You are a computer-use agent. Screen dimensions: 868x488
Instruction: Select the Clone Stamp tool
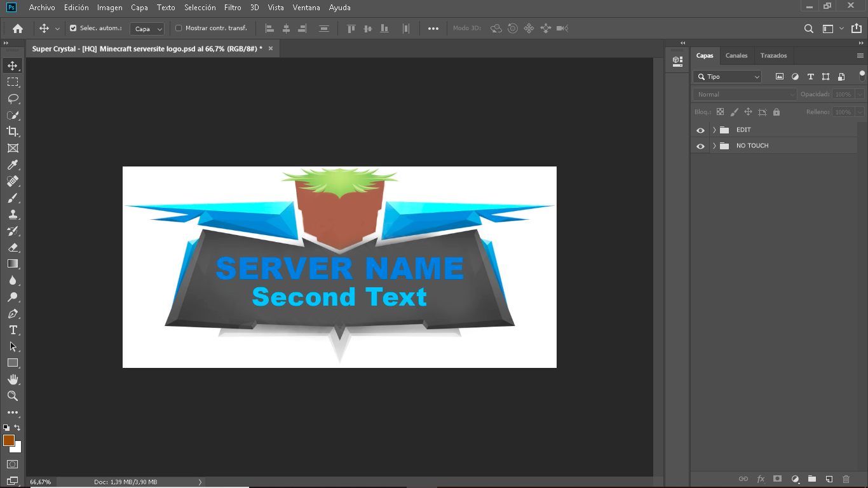[x=13, y=214]
